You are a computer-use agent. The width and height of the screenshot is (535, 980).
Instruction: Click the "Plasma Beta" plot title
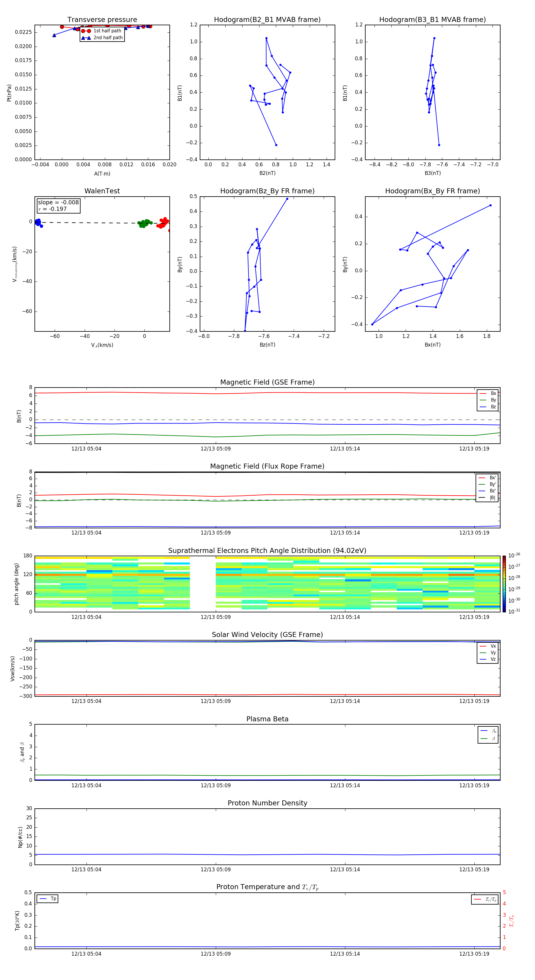pyautogui.click(x=267, y=719)
